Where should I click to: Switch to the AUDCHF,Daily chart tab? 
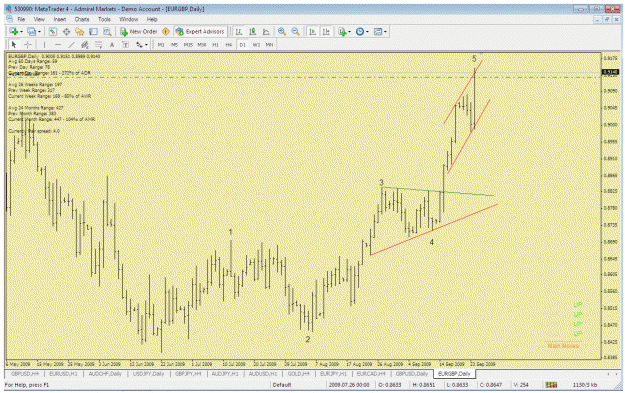pos(105,374)
